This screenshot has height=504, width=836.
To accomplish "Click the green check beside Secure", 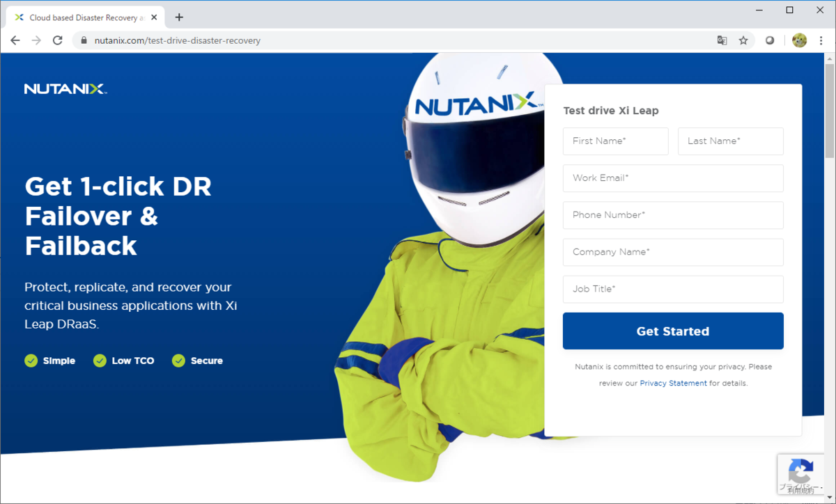I will coord(178,361).
